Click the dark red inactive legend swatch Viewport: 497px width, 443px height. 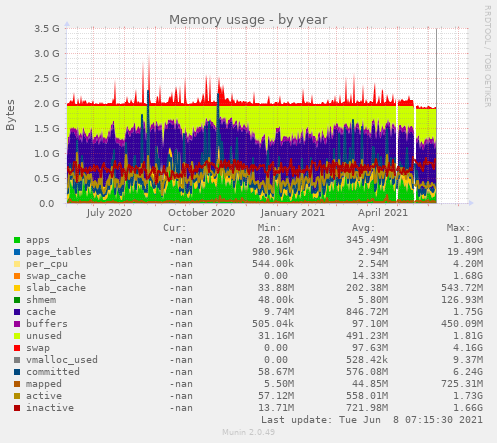point(17,408)
